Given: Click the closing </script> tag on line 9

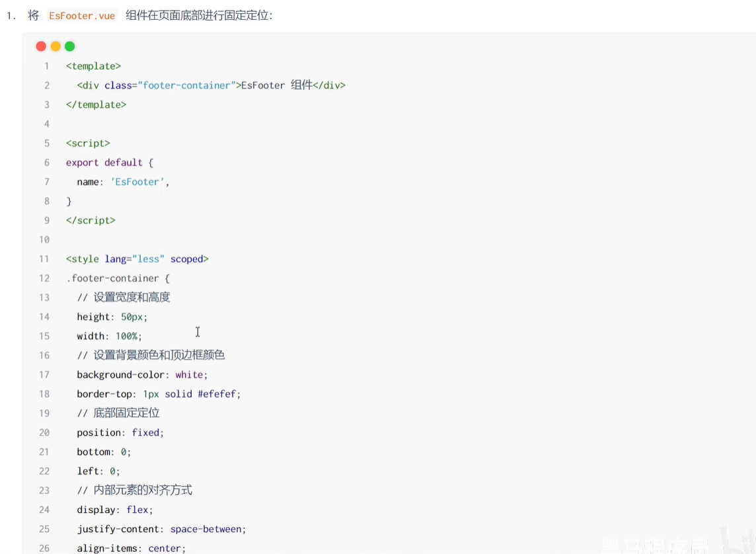Looking at the screenshot, I should pos(91,220).
